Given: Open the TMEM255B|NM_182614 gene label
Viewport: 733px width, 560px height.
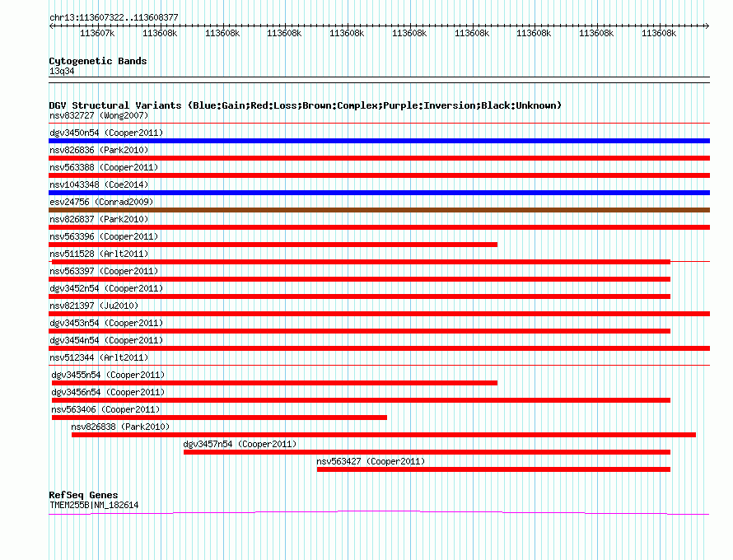Looking at the screenshot, I should [x=94, y=506].
